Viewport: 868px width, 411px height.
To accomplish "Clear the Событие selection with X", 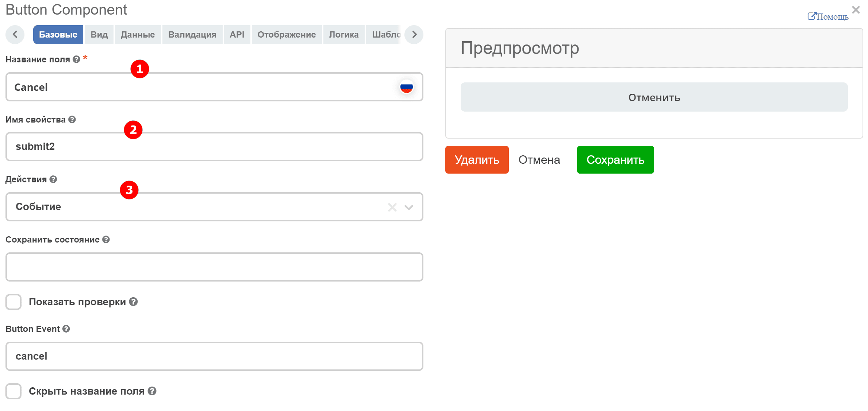I will click(392, 208).
